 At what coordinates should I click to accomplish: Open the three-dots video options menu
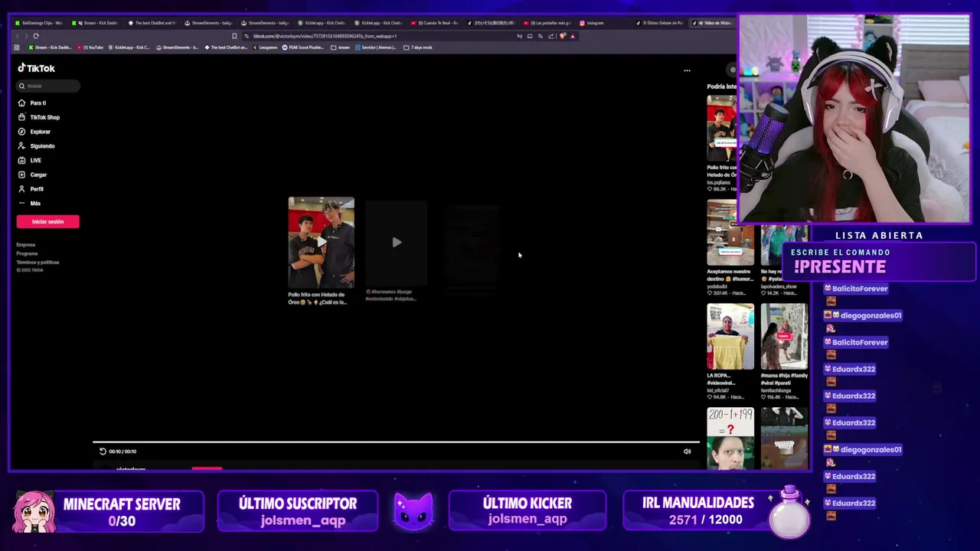click(x=687, y=70)
